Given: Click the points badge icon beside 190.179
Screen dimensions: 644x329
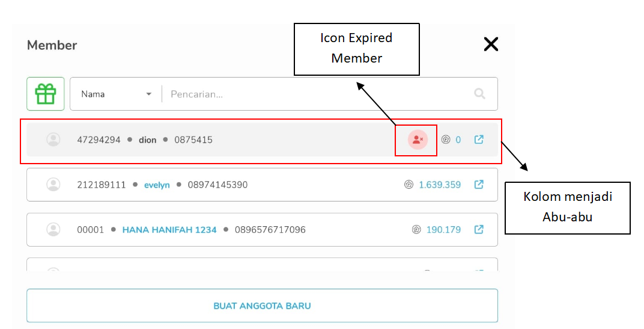Looking at the screenshot, I should tap(416, 230).
